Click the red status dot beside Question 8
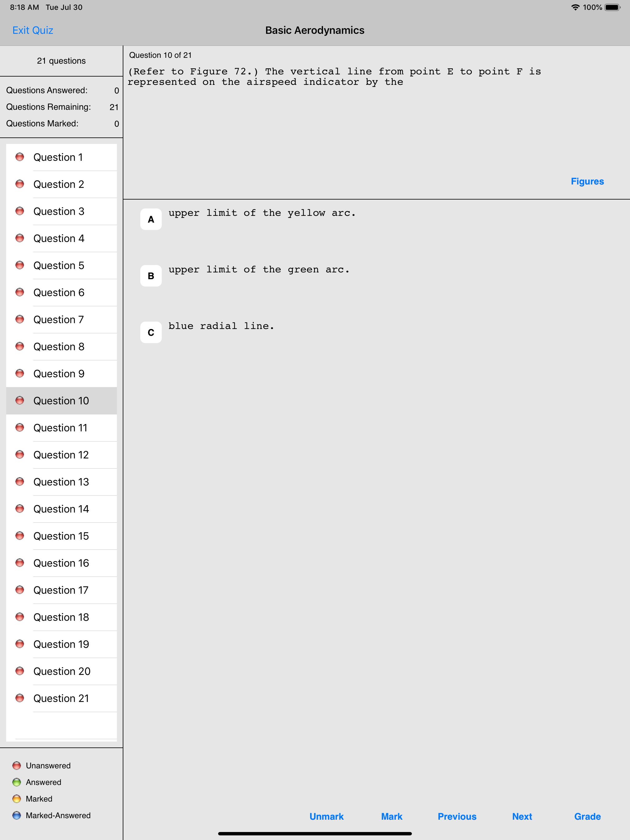This screenshot has height=840, width=630. pos(20,346)
